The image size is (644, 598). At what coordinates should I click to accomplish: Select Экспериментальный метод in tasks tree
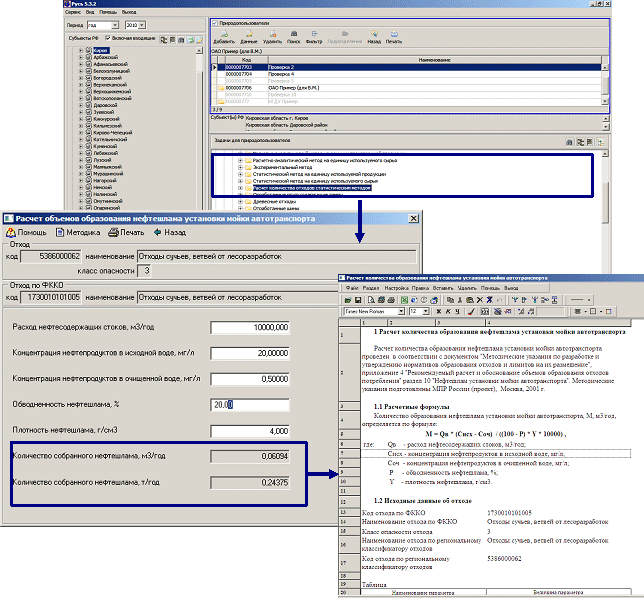280,167
